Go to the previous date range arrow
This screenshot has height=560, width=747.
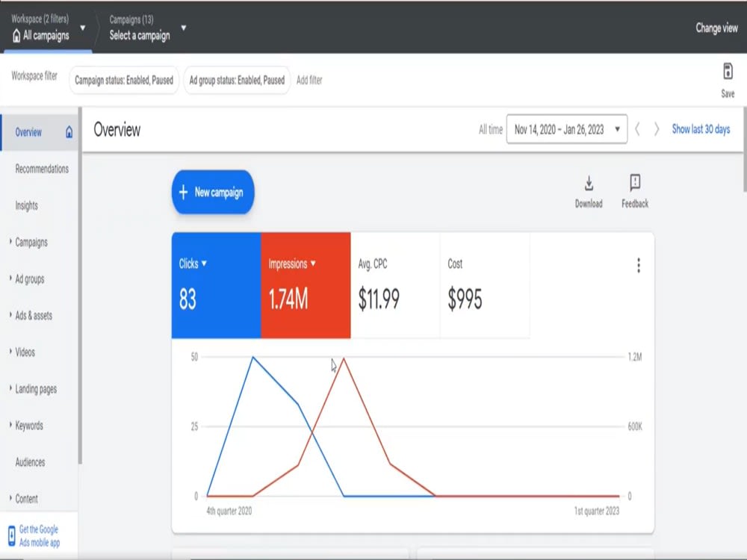(x=637, y=129)
